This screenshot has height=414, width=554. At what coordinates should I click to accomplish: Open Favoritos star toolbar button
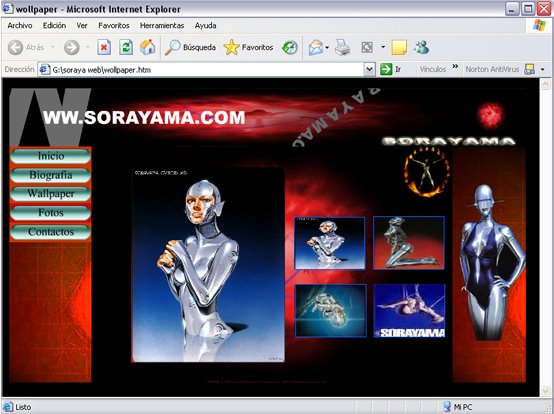248,47
